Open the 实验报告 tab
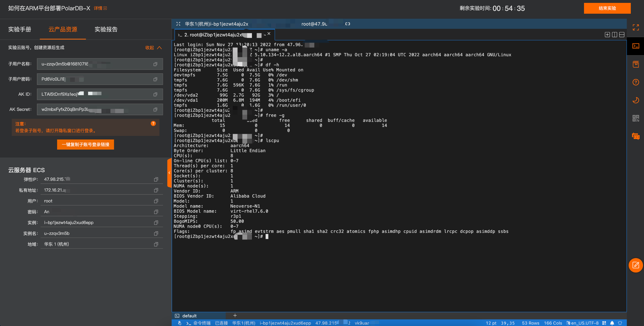 click(x=106, y=29)
